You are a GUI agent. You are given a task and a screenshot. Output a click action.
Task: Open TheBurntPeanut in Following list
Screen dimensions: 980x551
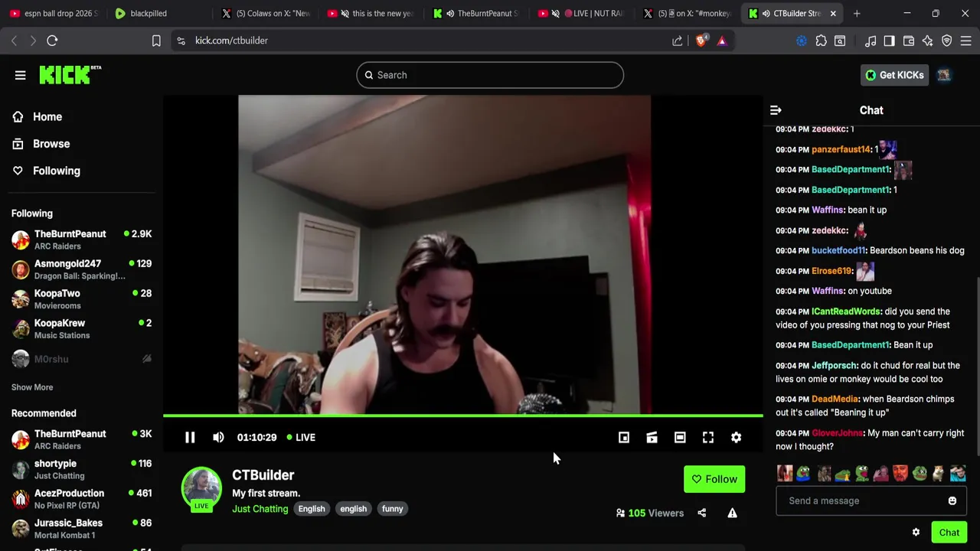coord(81,240)
